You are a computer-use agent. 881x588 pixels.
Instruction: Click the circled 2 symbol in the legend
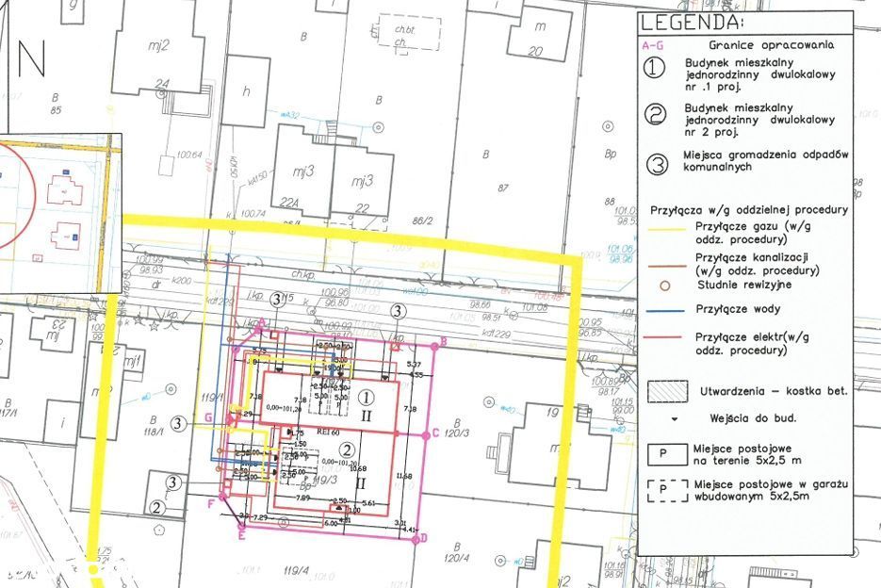655,114
